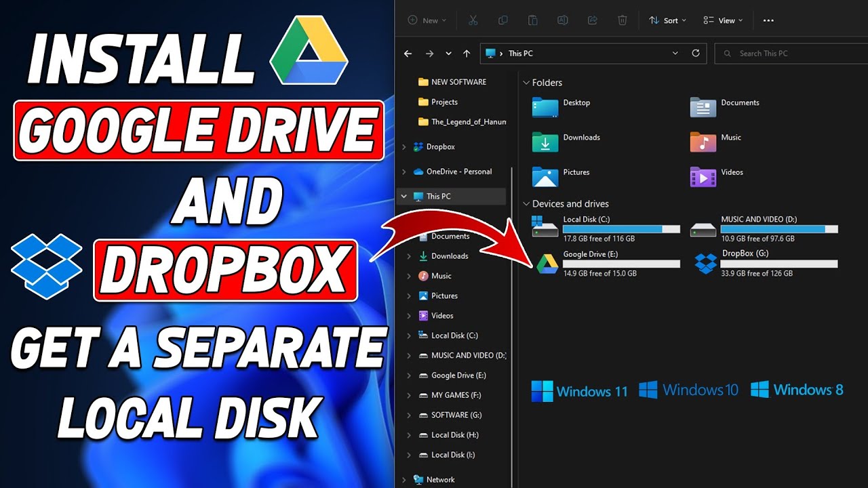This screenshot has width=868, height=488.
Task: Click the Copy icon in toolbar
Action: point(502,20)
